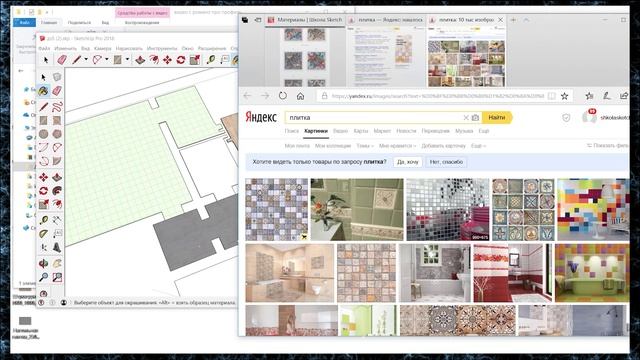The height and width of the screenshot is (360, 640).
Task: Open SketchUp Камера menu
Action: pos(102,48)
